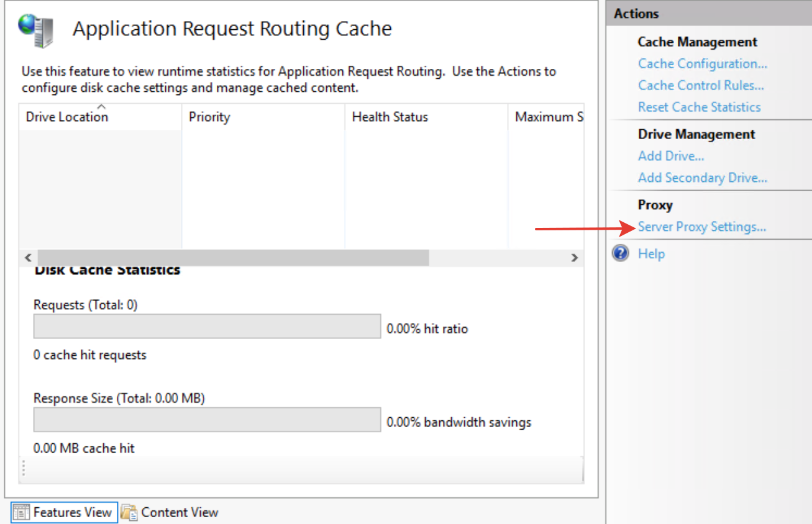
Task: Click the 0.00% hit ratio text
Action: pos(427,329)
